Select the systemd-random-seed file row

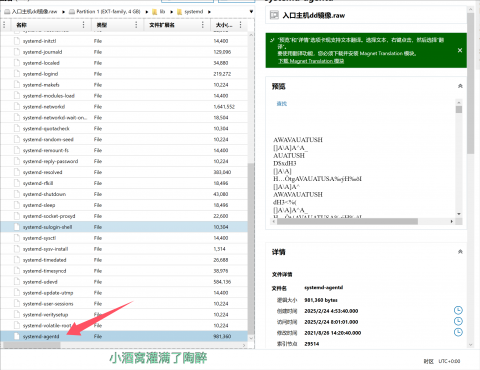124,139
